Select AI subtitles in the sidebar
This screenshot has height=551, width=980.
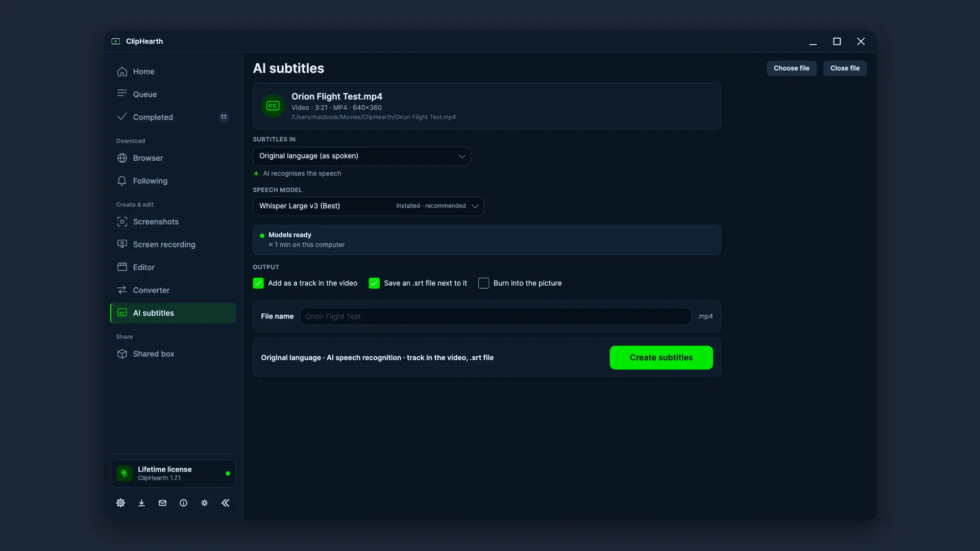click(x=173, y=313)
